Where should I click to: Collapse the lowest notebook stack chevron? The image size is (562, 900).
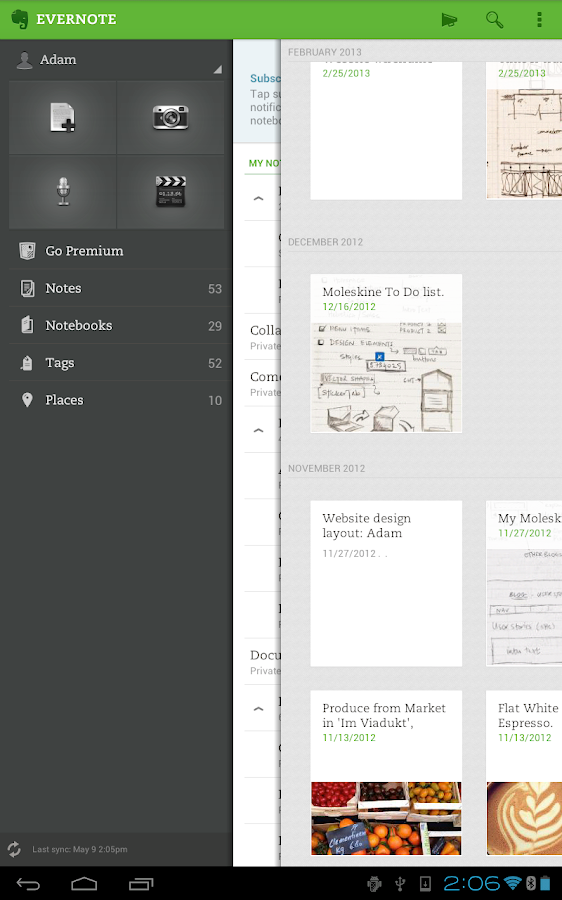(258, 708)
